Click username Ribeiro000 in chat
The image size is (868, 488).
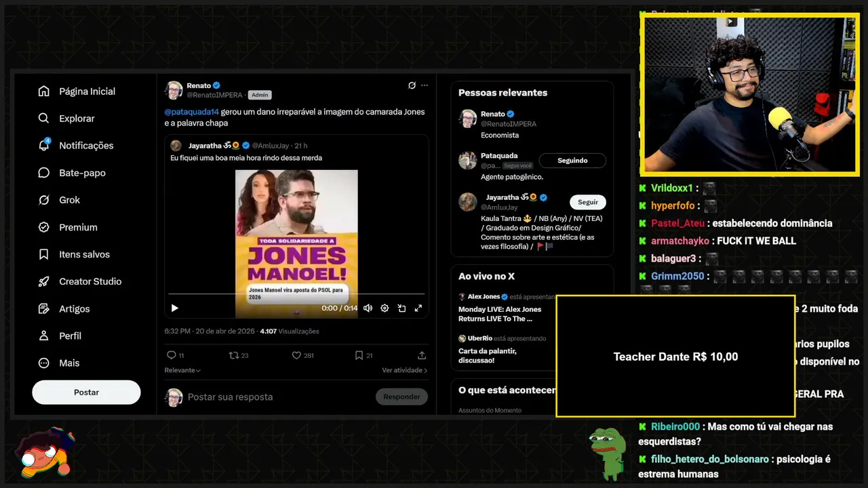(x=675, y=426)
